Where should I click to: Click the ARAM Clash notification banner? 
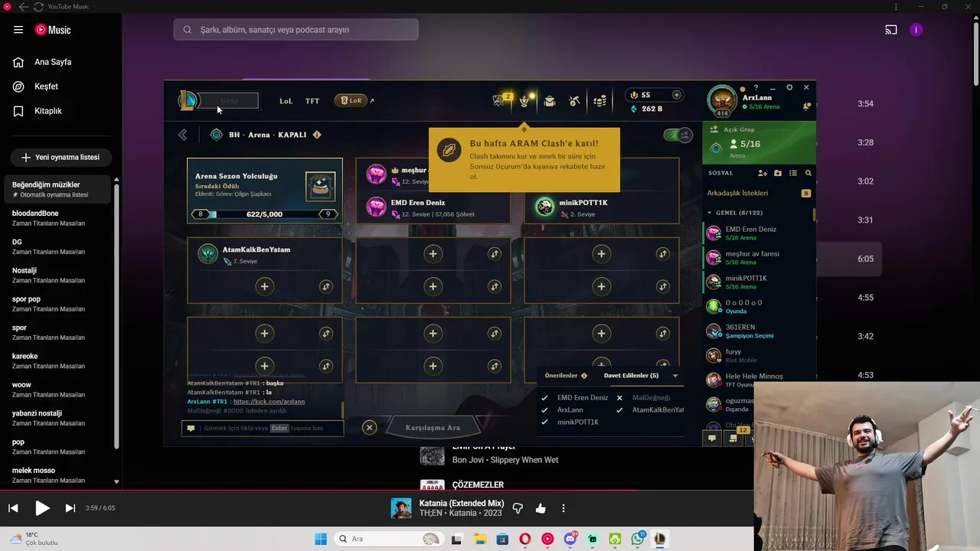pos(524,159)
